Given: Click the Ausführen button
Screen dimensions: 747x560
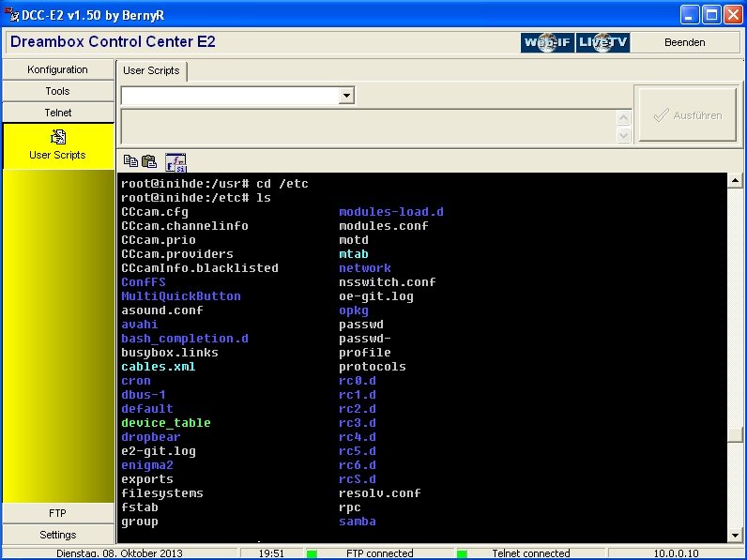Looking at the screenshot, I should click(x=688, y=114).
